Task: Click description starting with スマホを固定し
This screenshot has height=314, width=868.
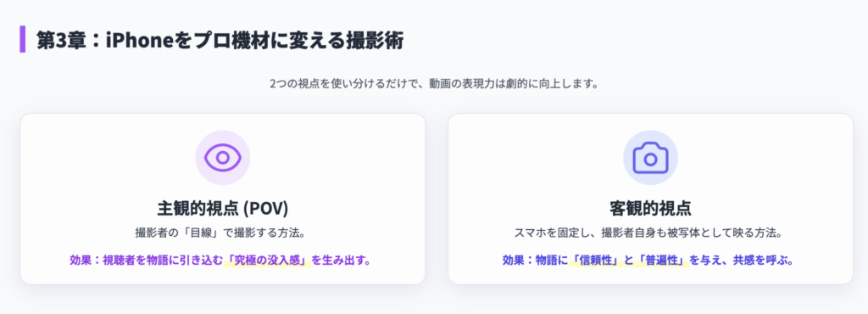Action: 650,233
